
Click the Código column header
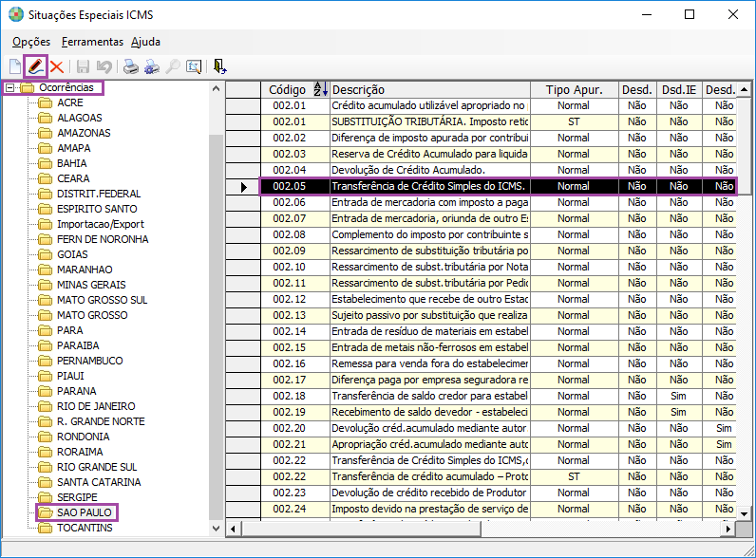pos(295,89)
